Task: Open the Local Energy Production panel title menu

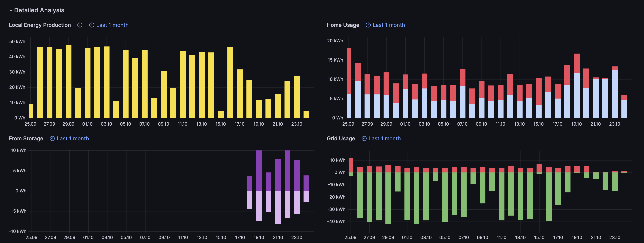Action: [40, 25]
